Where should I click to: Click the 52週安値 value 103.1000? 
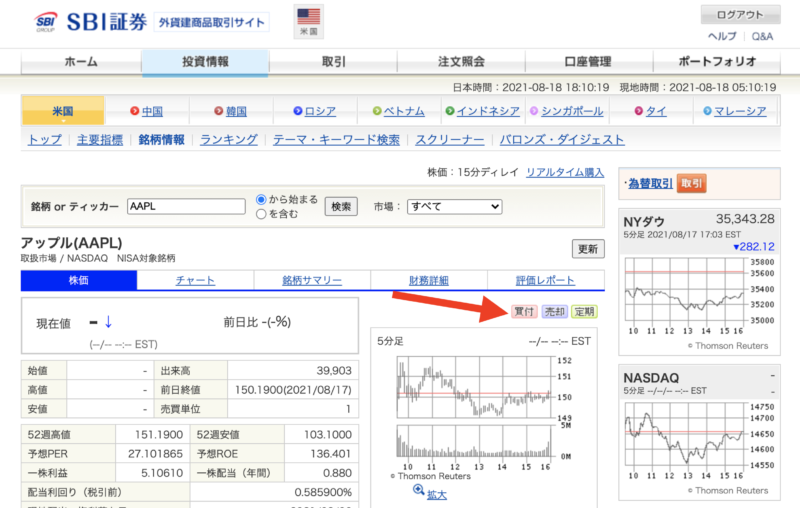click(x=328, y=435)
